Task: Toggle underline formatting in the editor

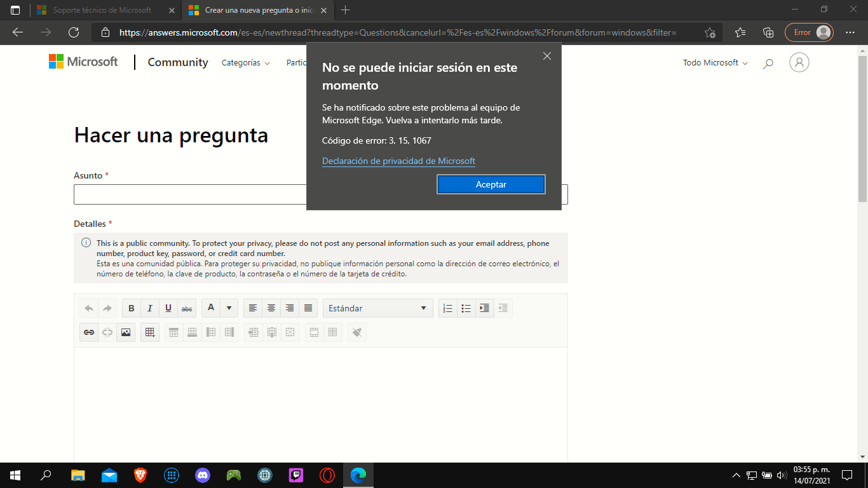Action: coord(168,308)
